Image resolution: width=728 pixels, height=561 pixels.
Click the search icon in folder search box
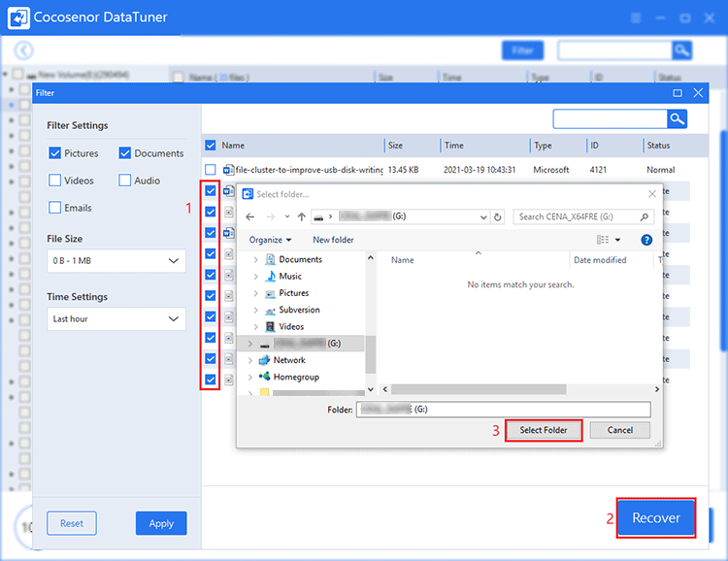point(644,216)
